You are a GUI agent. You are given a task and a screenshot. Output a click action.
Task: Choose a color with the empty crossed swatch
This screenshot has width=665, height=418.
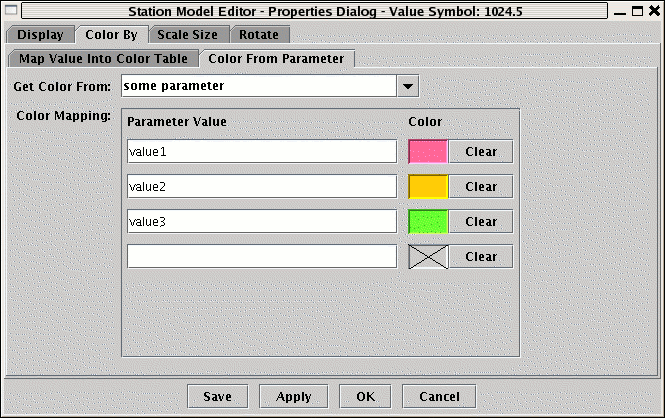pos(428,257)
